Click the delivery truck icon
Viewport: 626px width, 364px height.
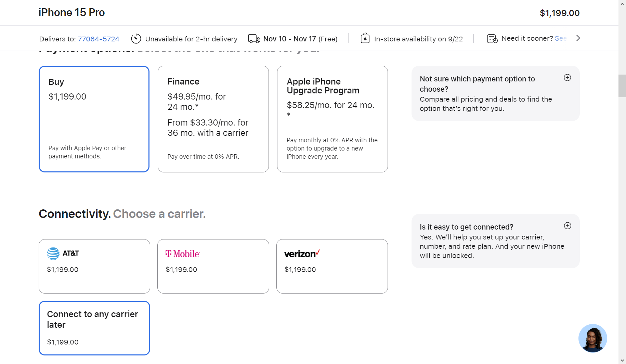click(254, 39)
